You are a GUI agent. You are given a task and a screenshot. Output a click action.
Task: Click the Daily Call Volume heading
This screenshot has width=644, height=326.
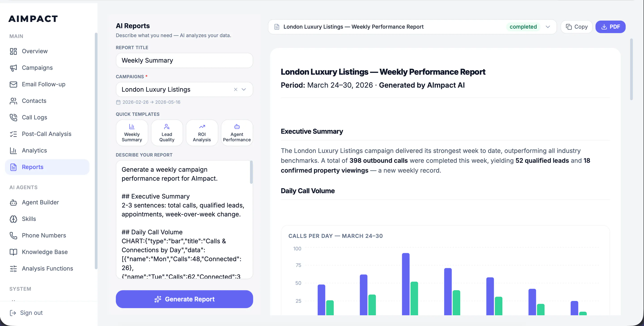307,191
